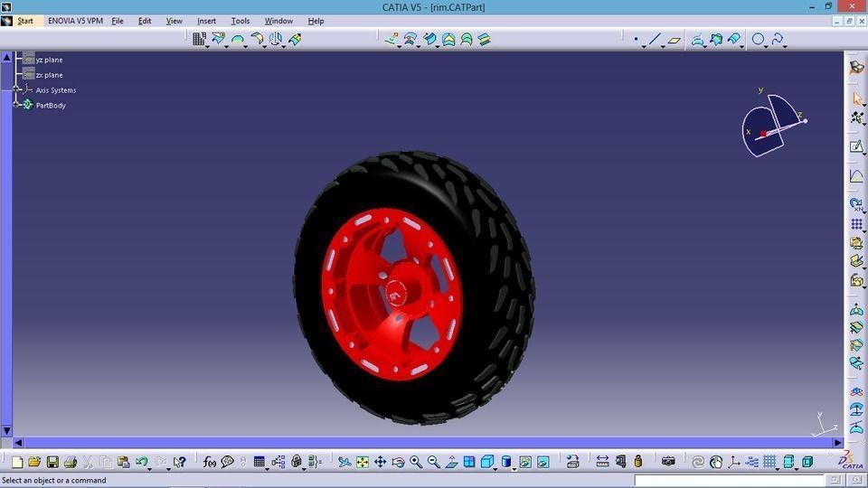Viewport: 868px width, 488px height.
Task: Open the Apply Material paint icon
Action: click(572, 462)
